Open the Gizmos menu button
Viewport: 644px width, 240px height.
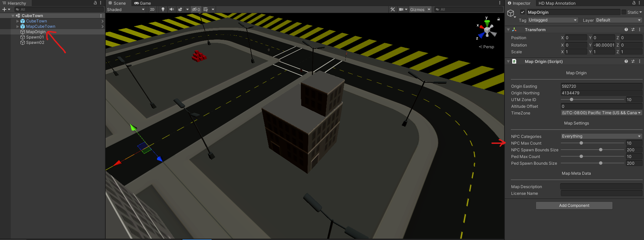(417, 9)
